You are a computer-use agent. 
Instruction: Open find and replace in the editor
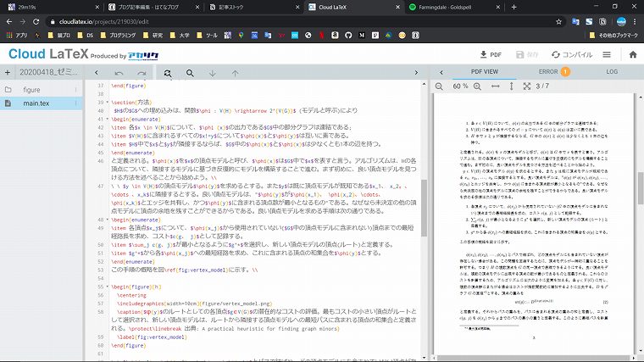pyautogui.click(x=168, y=73)
